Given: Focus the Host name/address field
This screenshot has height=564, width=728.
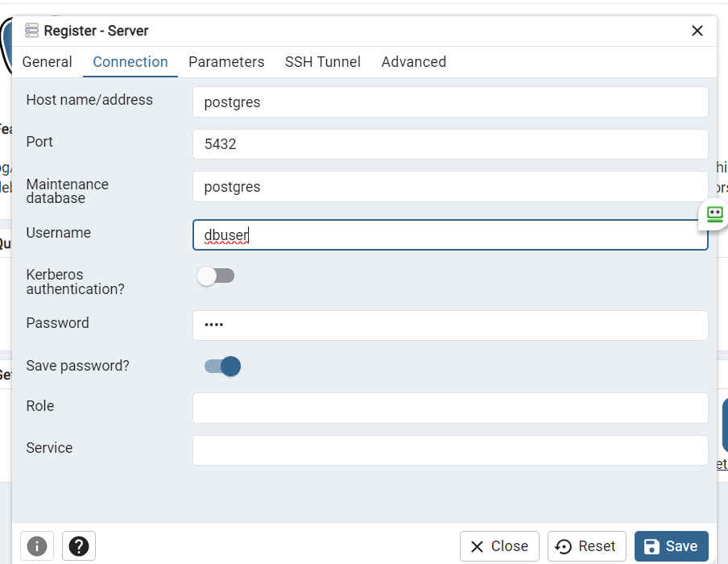Looking at the screenshot, I should (449, 102).
